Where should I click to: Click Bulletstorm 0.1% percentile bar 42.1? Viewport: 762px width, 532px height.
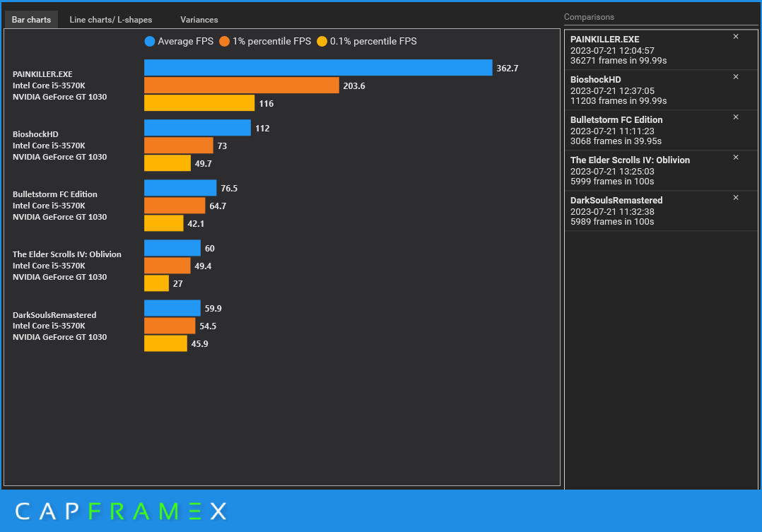[164, 223]
